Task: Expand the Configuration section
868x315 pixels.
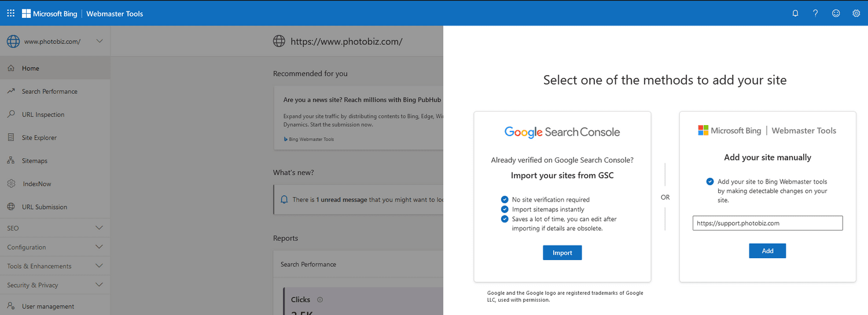Action: pos(99,247)
